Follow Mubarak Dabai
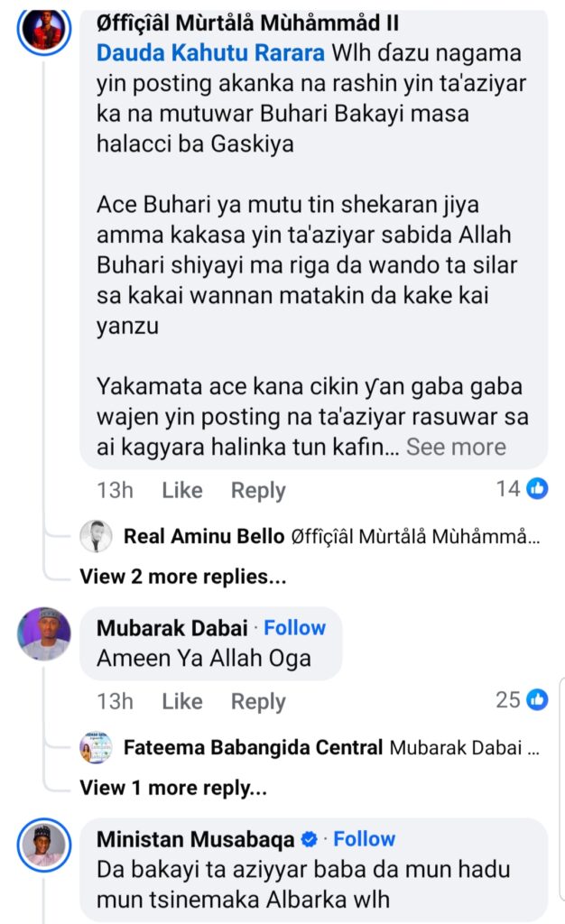This screenshot has height=924, width=565. 294,628
